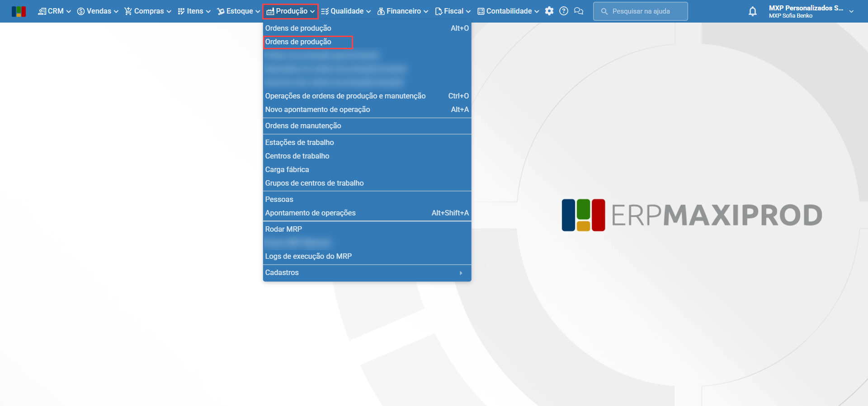Viewport: 868px width, 406px height.
Task: Click the Itens grid icon
Action: [181, 11]
